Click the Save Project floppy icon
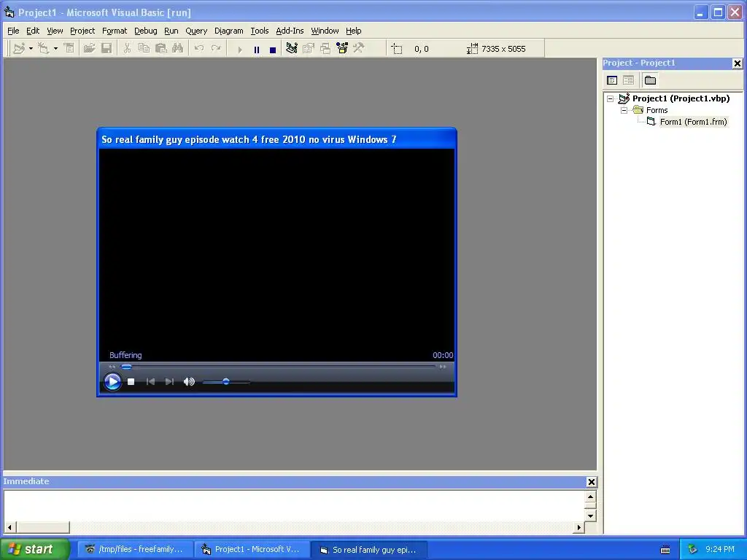The height and width of the screenshot is (560, 747). click(107, 48)
